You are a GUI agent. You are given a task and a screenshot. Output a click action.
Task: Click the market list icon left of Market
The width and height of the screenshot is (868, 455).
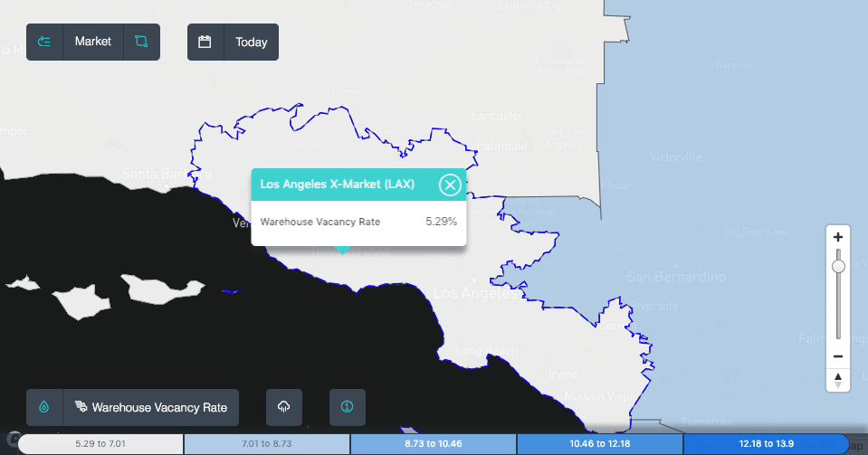(44, 42)
